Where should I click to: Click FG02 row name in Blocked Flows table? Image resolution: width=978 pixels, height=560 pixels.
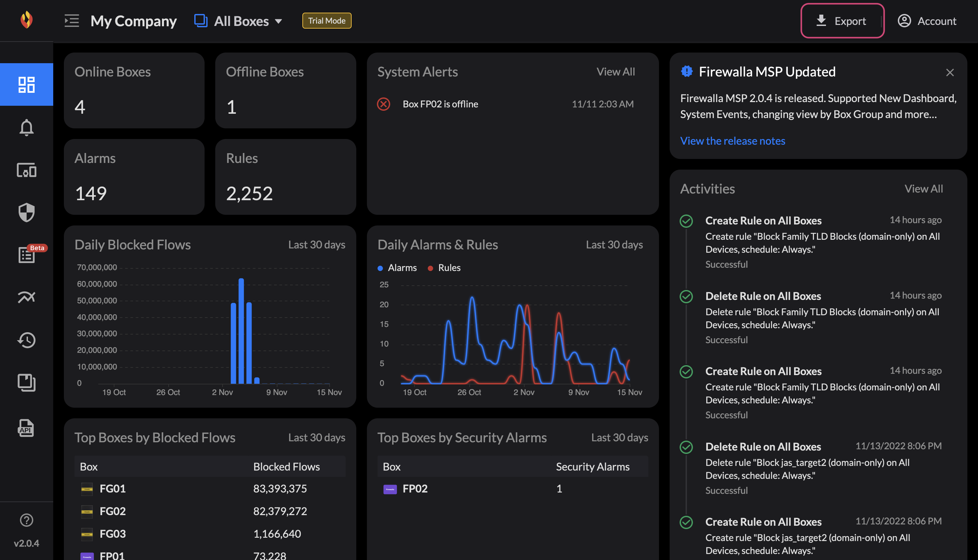pos(112,511)
